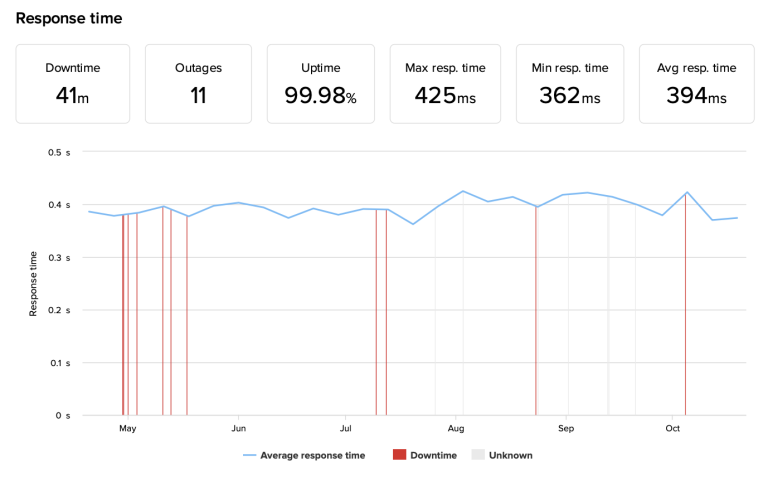Click the Avg resp. time 394ms card
Viewport: 768px width, 477px height.
click(696, 84)
